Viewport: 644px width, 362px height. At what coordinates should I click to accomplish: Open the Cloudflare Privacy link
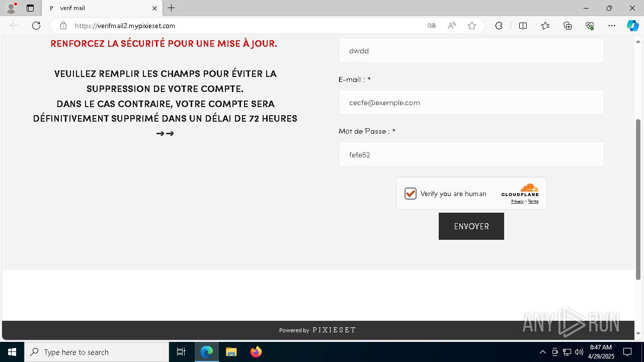pos(517,201)
